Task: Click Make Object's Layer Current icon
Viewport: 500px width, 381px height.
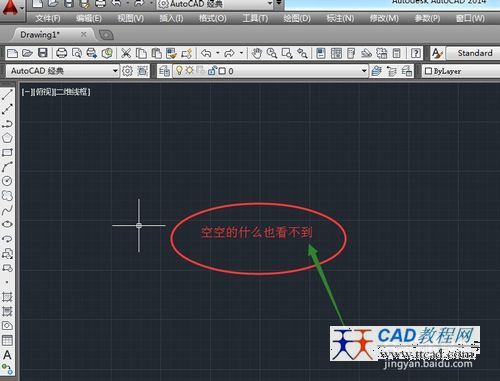Action: click(377, 71)
